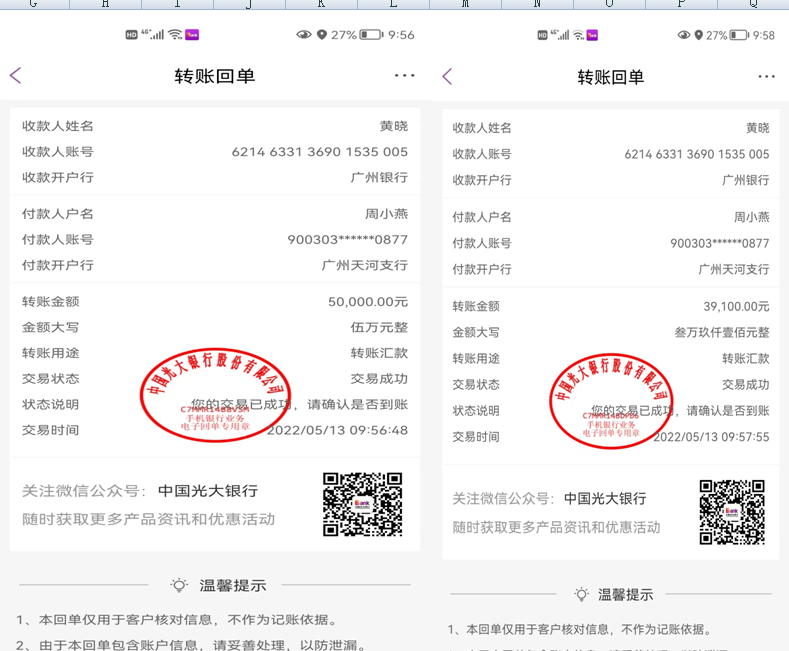Click the lightbulb icon beside left 温馨提示
789x651 pixels.
click(179, 586)
